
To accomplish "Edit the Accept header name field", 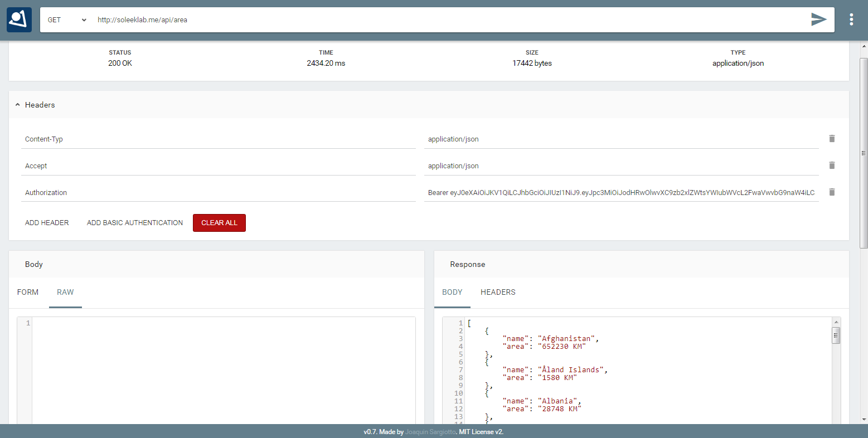I will point(219,166).
